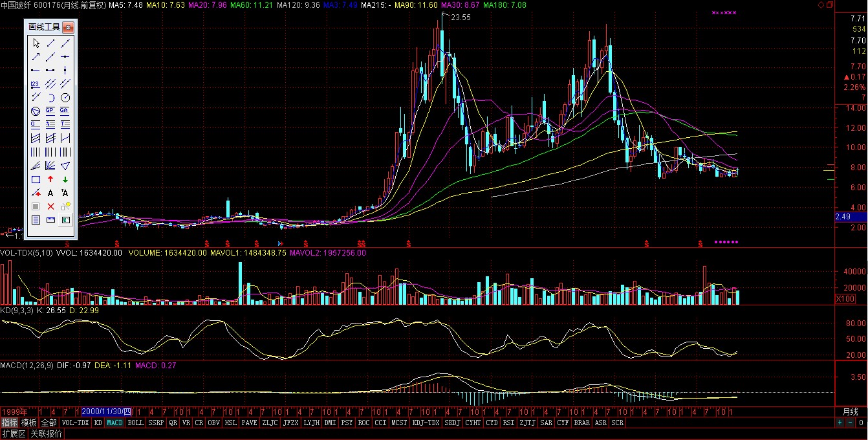This screenshot has width=868, height=440.
Task: Click the MA5: 7.48 moving average label
Action: pyautogui.click(x=125, y=5)
